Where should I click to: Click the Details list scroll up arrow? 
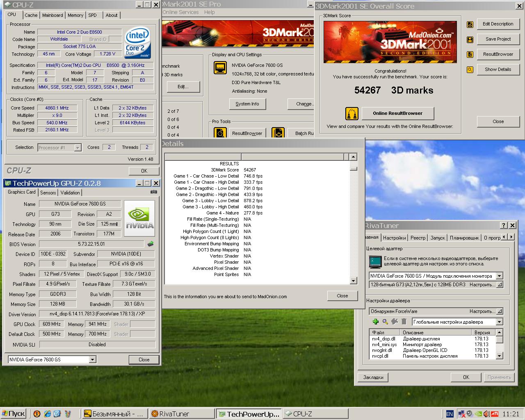pyautogui.click(x=354, y=157)
